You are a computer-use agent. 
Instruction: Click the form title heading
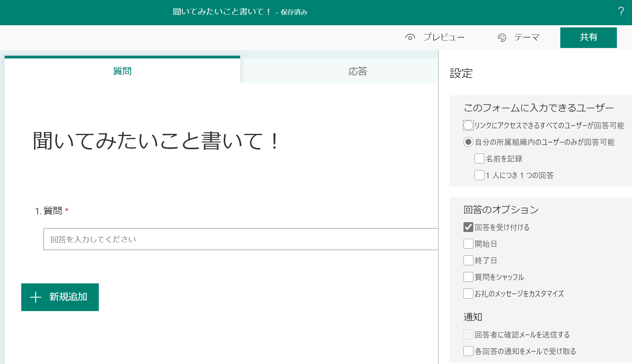click(156, 141)
